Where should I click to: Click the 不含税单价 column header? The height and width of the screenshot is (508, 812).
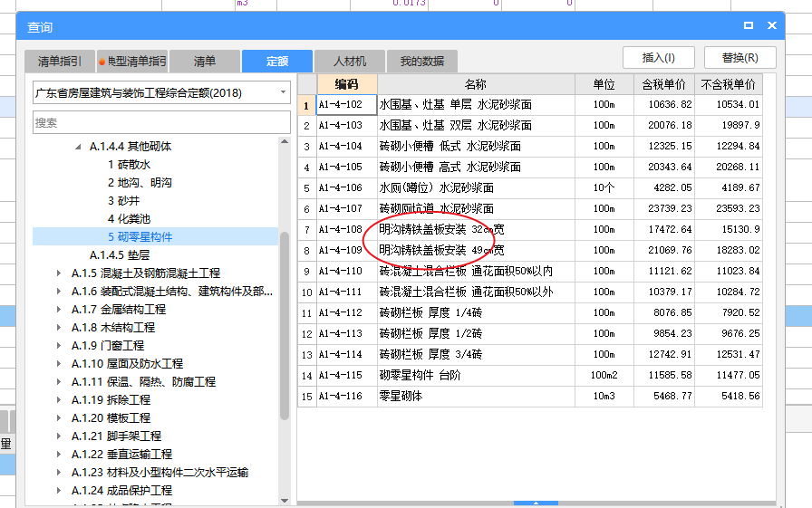point(728,84)
